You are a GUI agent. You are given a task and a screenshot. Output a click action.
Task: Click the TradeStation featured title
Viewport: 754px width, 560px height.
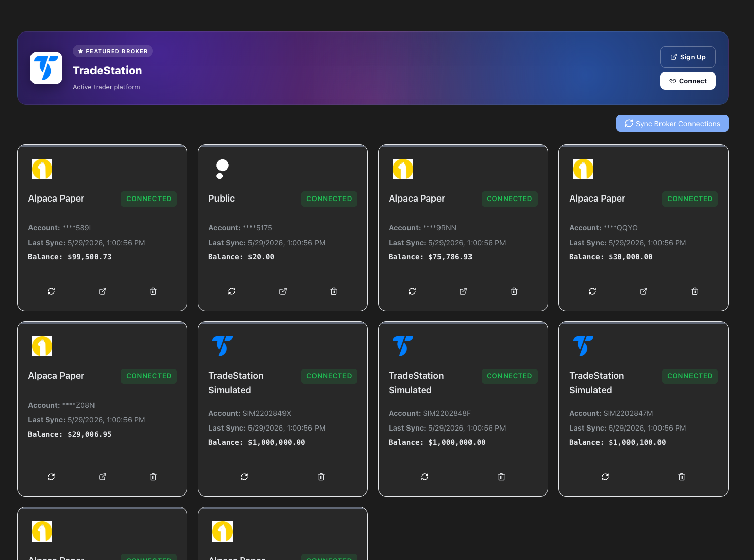(107, 70)
